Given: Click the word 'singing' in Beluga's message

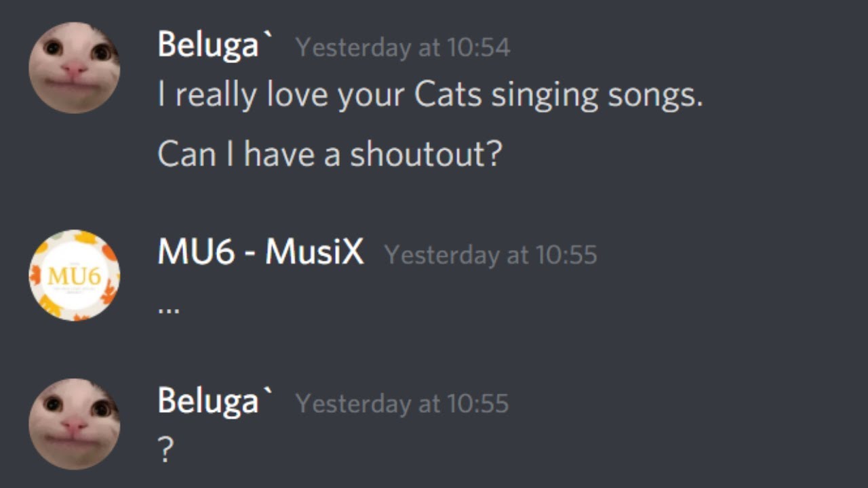Looking at the screenshot, I should point(545,96).
